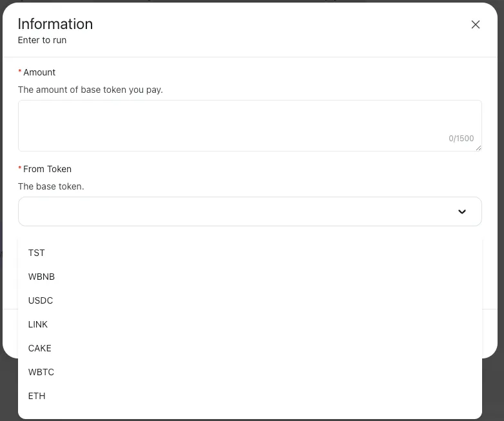Pick the ETH option
Viewport: 504px width, 421px height.
pos(37,396)
